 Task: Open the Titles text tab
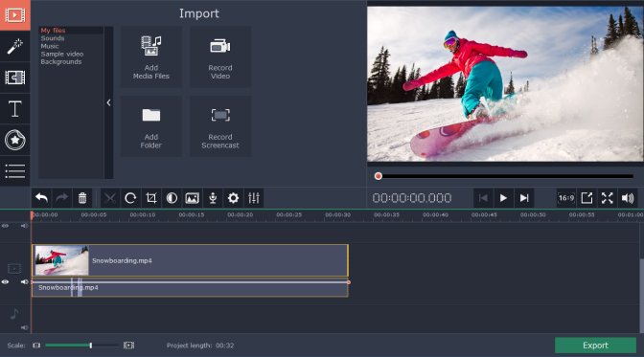point(14,109)
